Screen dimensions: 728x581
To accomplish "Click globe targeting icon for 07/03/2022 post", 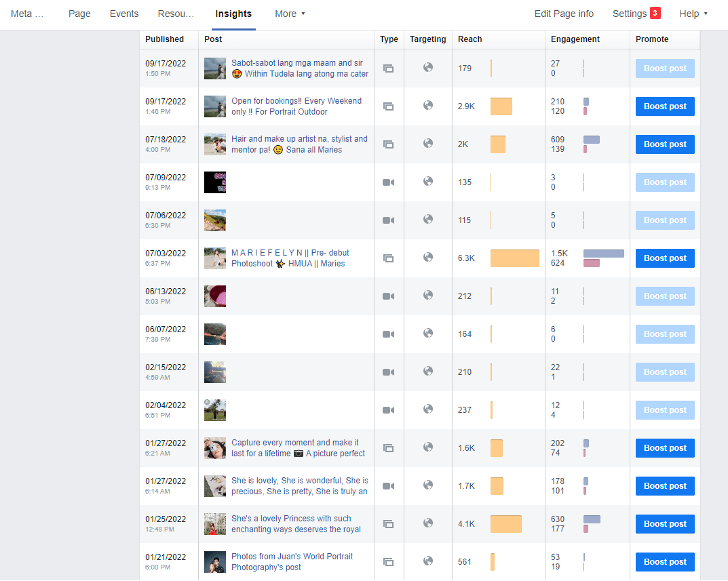I will click(x=428, y=257).
